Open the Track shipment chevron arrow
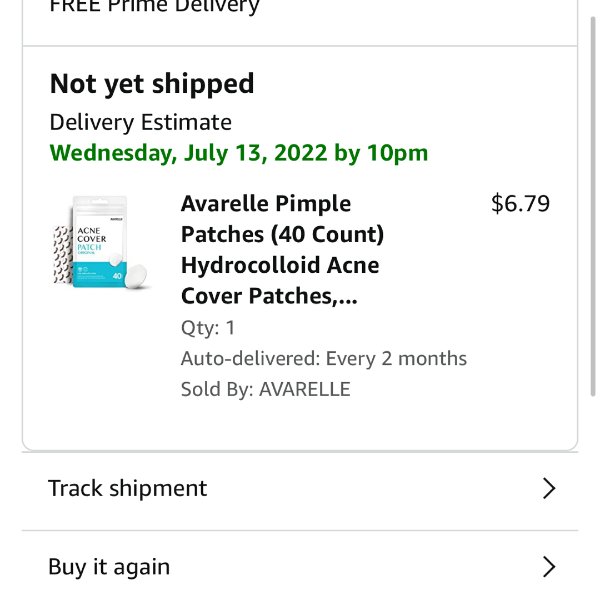Viewport: 600px width, 600px height. (x=549, y=488)
